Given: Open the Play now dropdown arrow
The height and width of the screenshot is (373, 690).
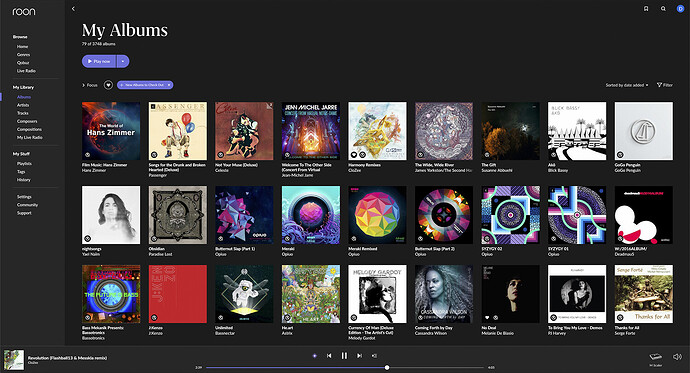Looking at the screenshot, I should pyautogui.click(x=123, y=62).
